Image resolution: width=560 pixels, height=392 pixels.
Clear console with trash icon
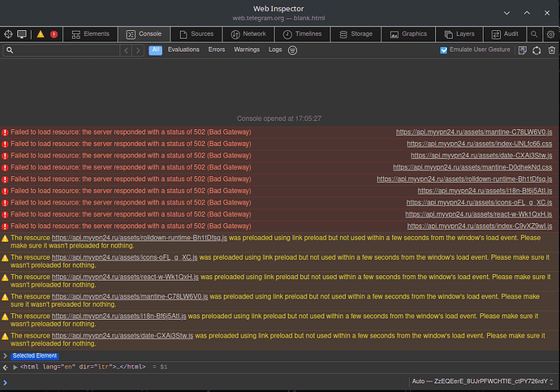point(552,50)
